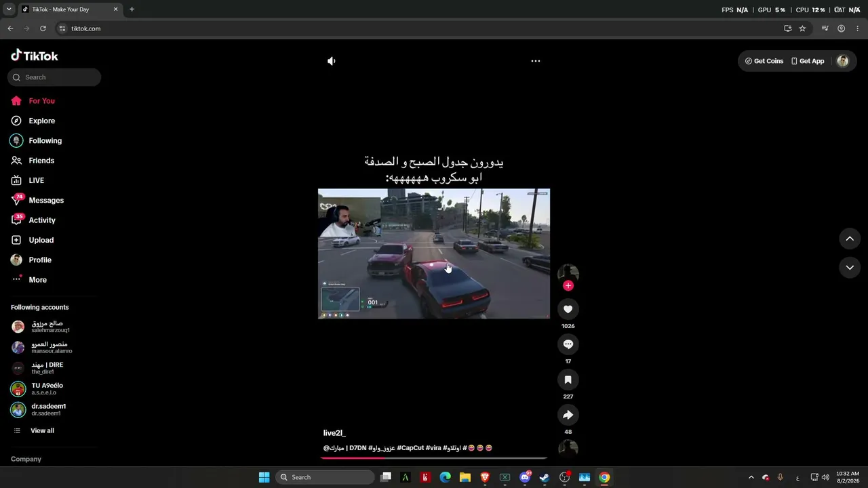
Task: Show hidden system tray icons
Action: (x=751, y=477)
